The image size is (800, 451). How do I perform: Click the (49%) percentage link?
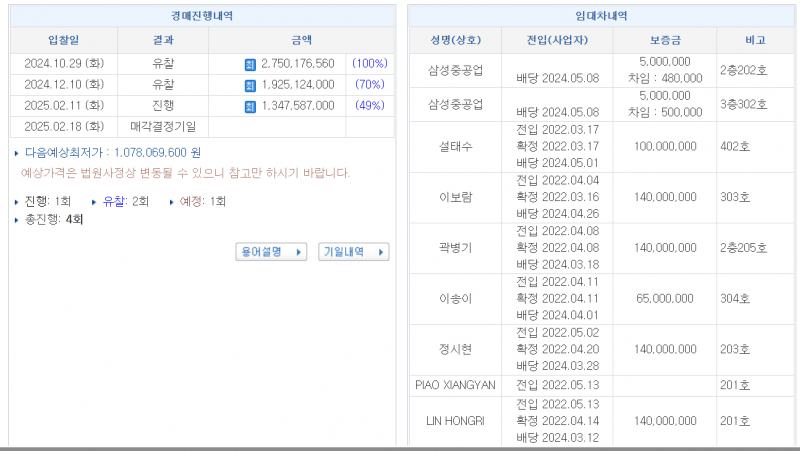(370, 106)
